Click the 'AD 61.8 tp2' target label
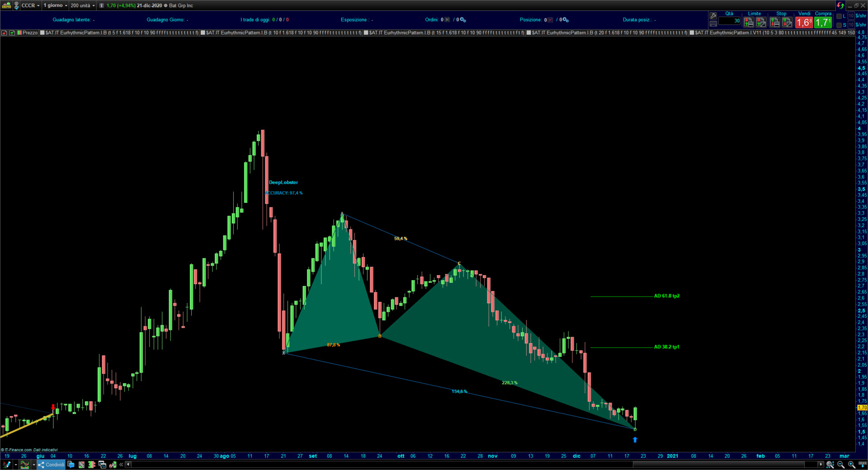Image resolution: width=868 pixels, height=470 pixels. click(667, 296)
